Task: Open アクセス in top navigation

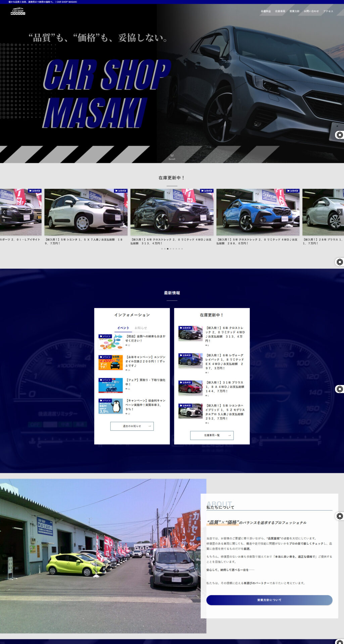Action: tap(328, 11)
